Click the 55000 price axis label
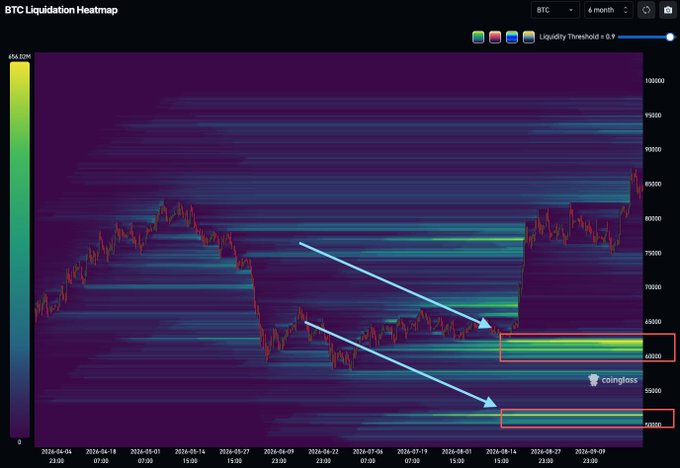 click(x=653, y=391)
